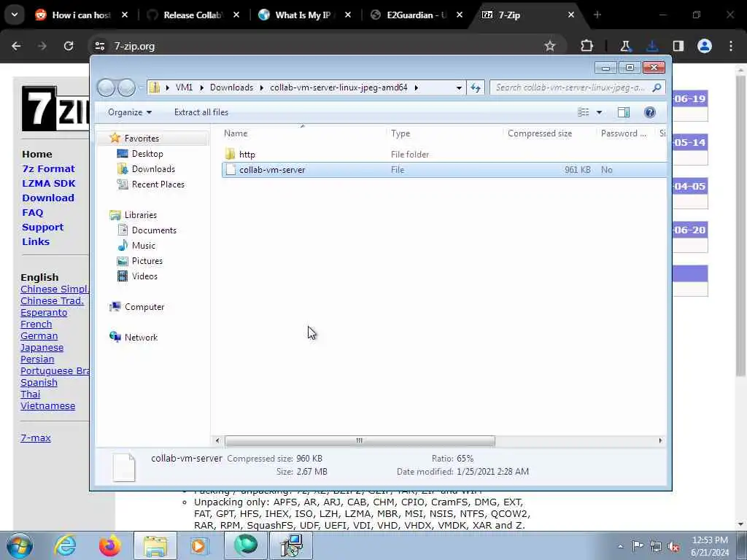This screenshot has width=747, height=560.
Task: Click the browser back arrow
Action: 16,46
